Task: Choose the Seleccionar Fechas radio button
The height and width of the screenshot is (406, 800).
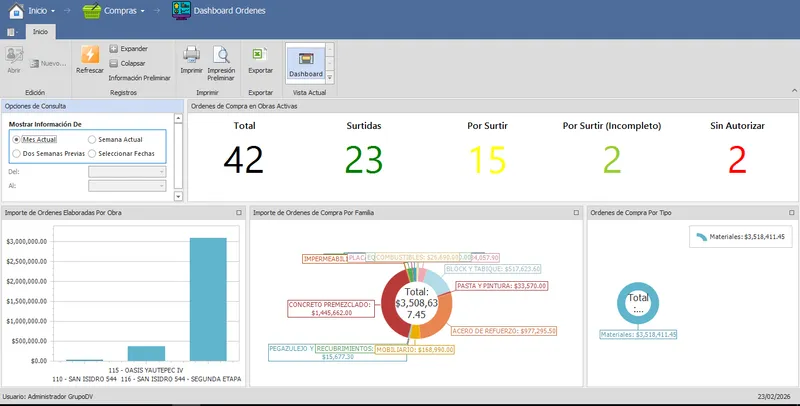Action: [x=92, y=154]
